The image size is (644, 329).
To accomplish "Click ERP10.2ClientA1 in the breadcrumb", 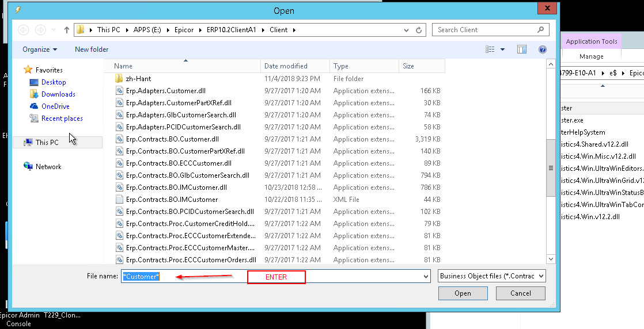I will pos(232,30).
